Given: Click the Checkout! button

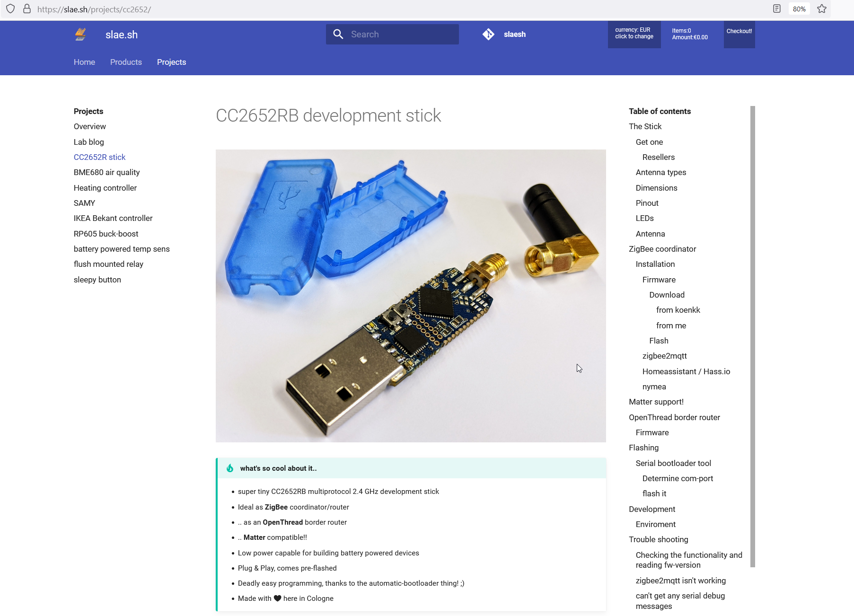Looking at the screenshot, I should tap(739, 32).
